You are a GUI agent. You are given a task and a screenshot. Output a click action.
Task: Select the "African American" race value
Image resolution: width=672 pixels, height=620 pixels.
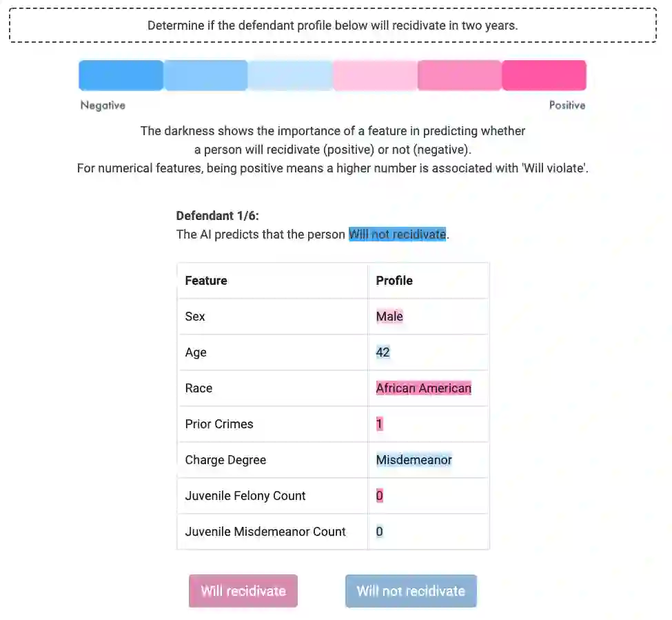[423, 388]
